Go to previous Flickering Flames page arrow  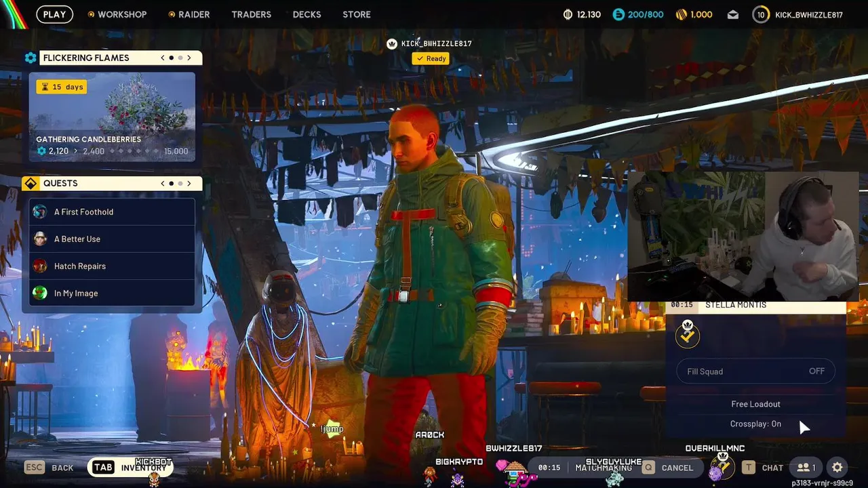163,58
